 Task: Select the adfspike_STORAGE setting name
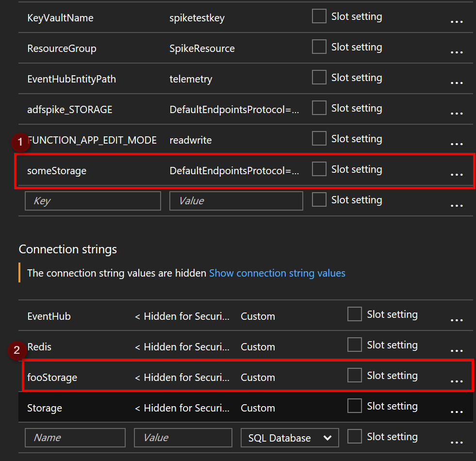coord(70,110)
